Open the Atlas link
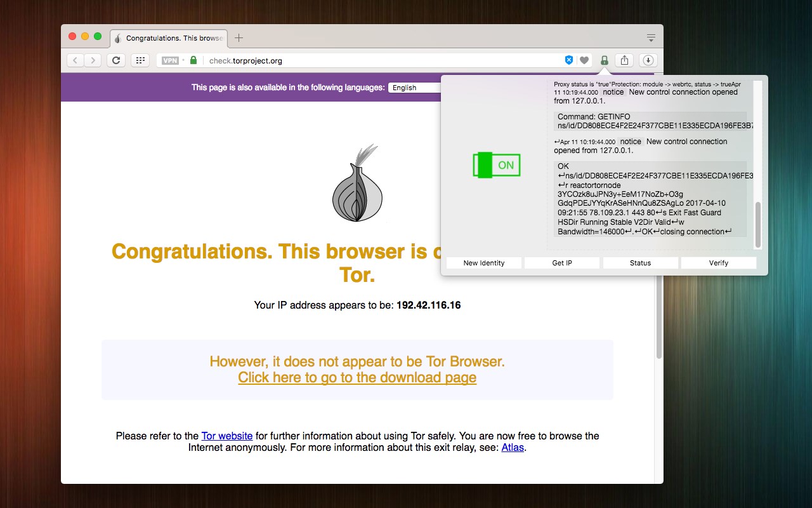Screen dimensions: 812x508 click(513, 447)
